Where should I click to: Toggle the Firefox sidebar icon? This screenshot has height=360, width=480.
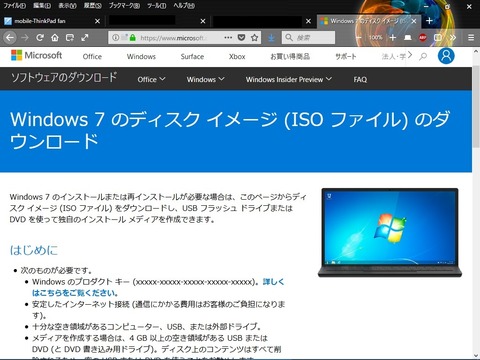click(x=438, y=38)
